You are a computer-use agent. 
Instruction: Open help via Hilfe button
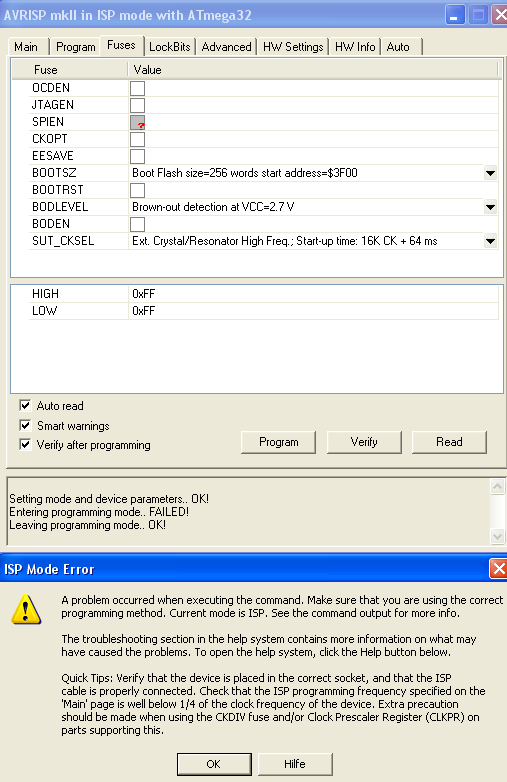[x=295, y=764]
